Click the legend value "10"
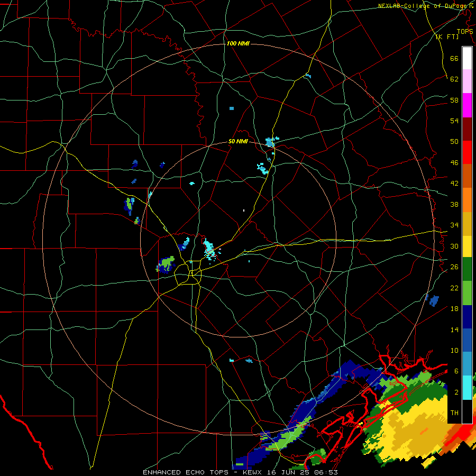 454,350
